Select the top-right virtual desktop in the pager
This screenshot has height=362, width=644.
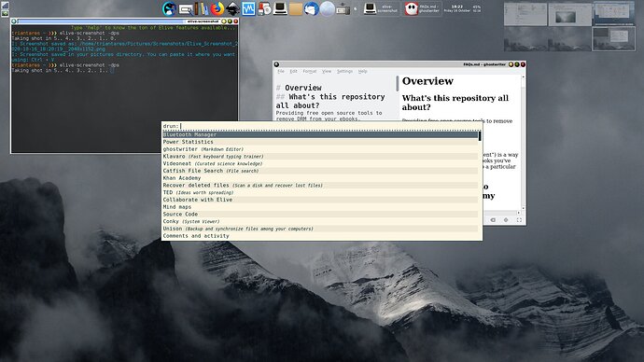pos(614,14)
